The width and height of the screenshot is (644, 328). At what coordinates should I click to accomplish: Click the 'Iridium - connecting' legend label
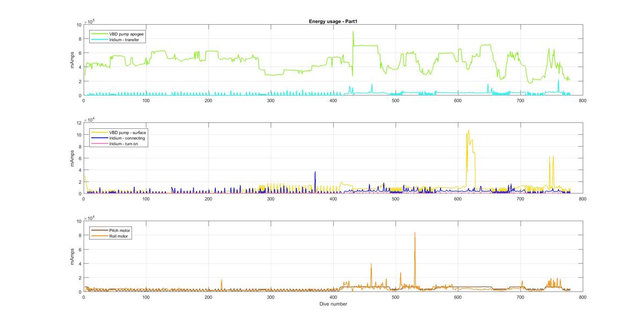(x=127, y=138)
